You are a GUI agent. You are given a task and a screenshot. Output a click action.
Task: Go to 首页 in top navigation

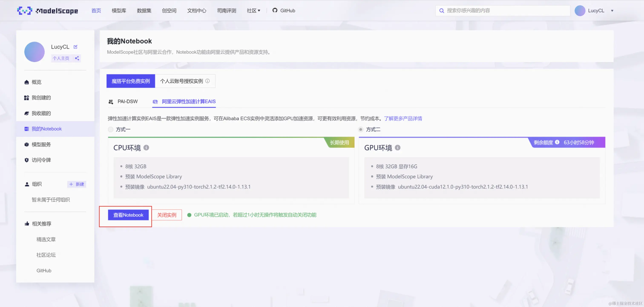(96, 10)
